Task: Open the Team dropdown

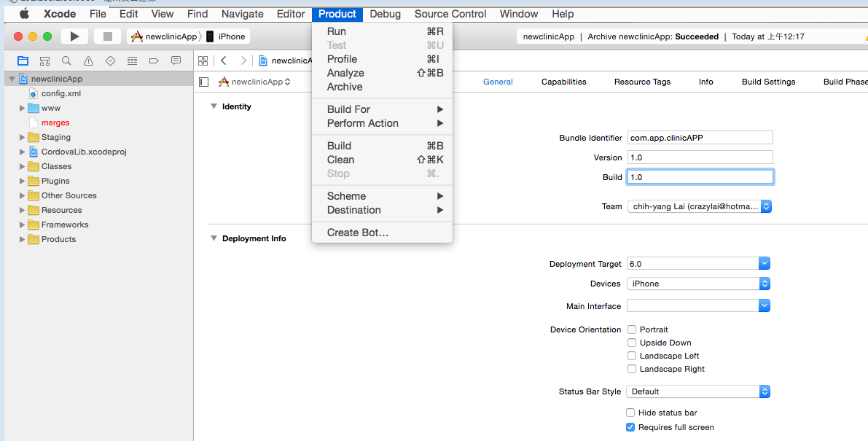Action: pyautogui.click(x=700, y=206)
